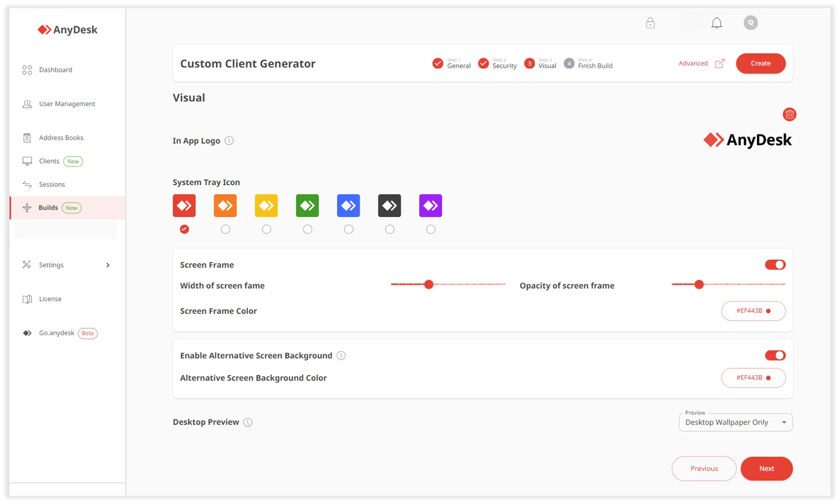This screenshot has height=504, width=840.
Task: Click info icon next to Desktop Preview
Action: [248, 422]
